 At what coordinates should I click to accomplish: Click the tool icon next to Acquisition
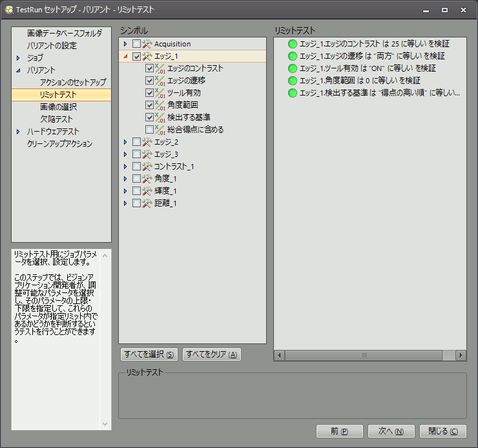tap(147, 44)
